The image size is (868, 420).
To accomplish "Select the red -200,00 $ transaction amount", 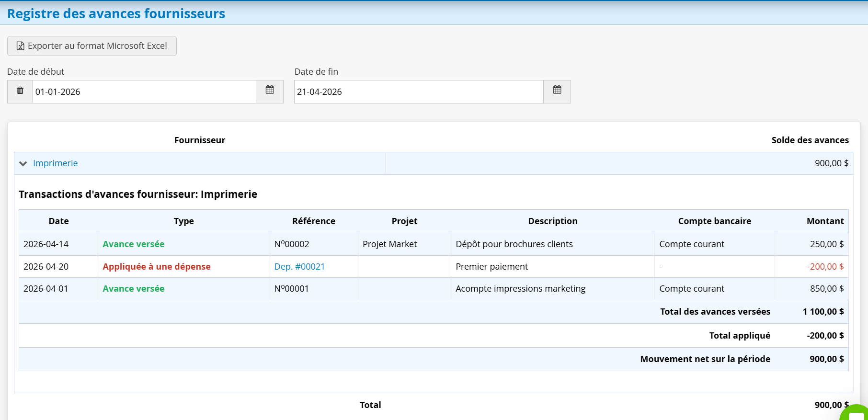I will coord(825,267).
